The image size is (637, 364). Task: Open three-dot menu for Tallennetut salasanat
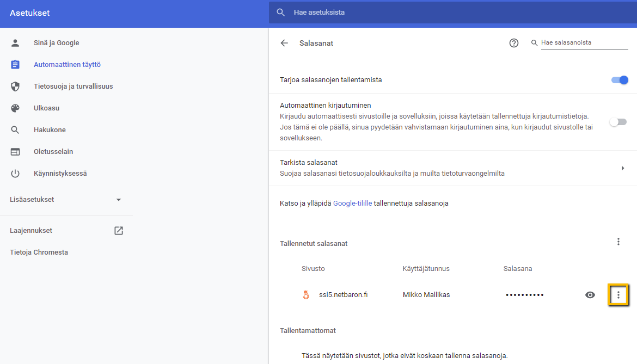click(x=618, y=242)
